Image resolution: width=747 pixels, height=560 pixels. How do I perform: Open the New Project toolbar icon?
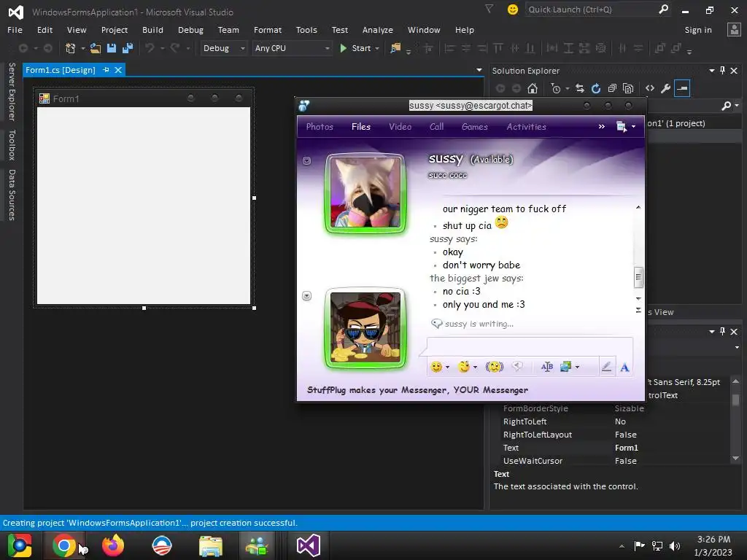pos(71,48)
